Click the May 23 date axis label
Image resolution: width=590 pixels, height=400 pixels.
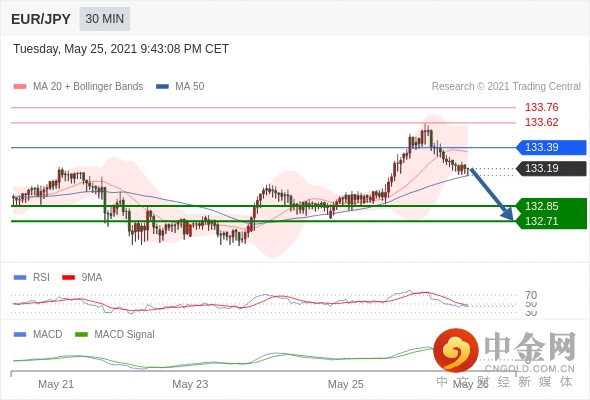(190, 384)
